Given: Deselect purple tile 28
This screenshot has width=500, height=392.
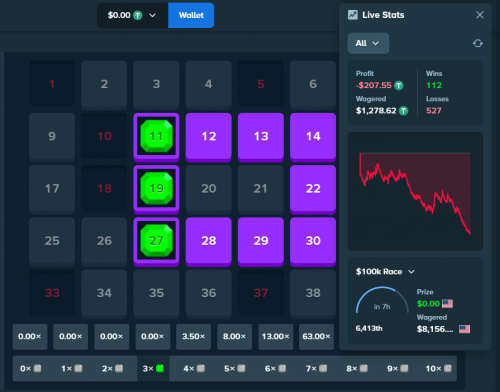Looking at the screenshot, I should [209, 242].
